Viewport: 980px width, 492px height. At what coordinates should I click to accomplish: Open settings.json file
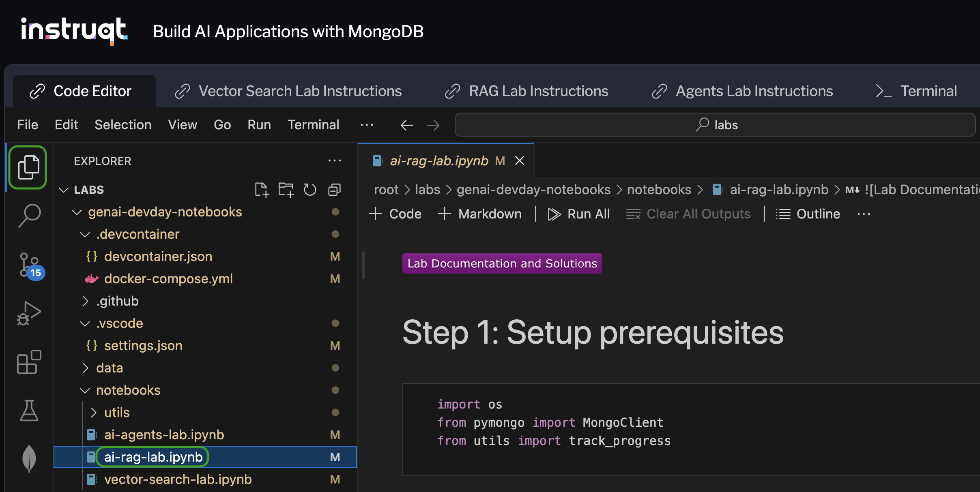point(205,346)
